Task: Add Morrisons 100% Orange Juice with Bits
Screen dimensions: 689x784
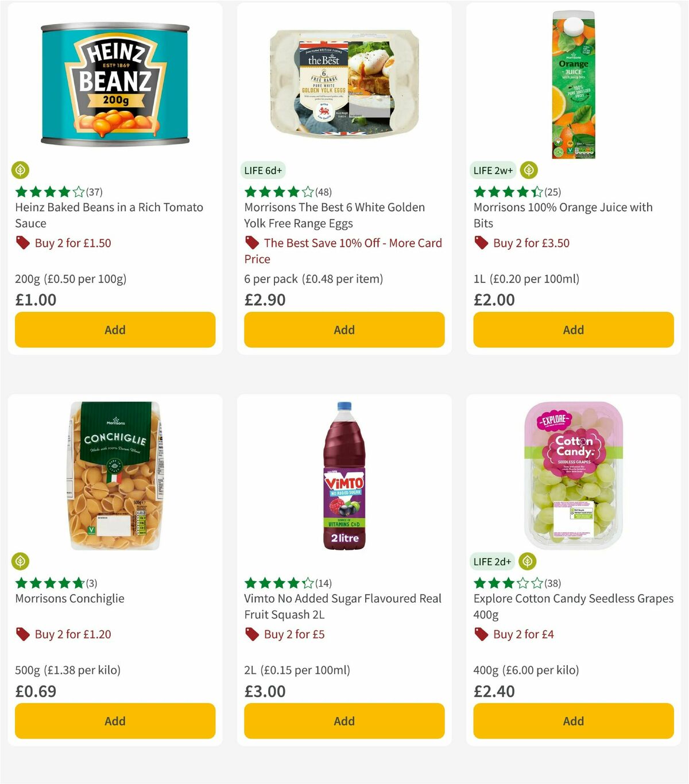Action: pos(572,329)
